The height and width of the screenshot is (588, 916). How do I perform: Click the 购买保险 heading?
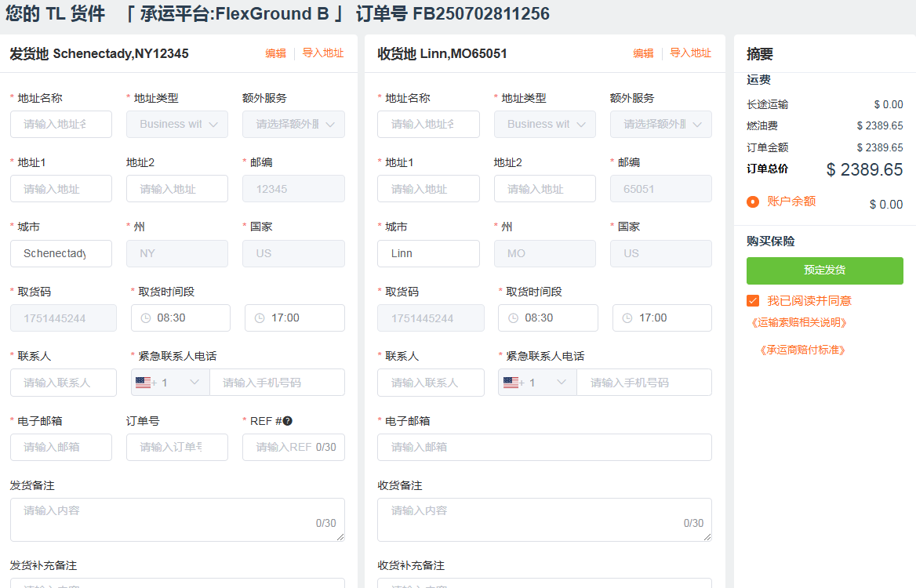[771, 241]
